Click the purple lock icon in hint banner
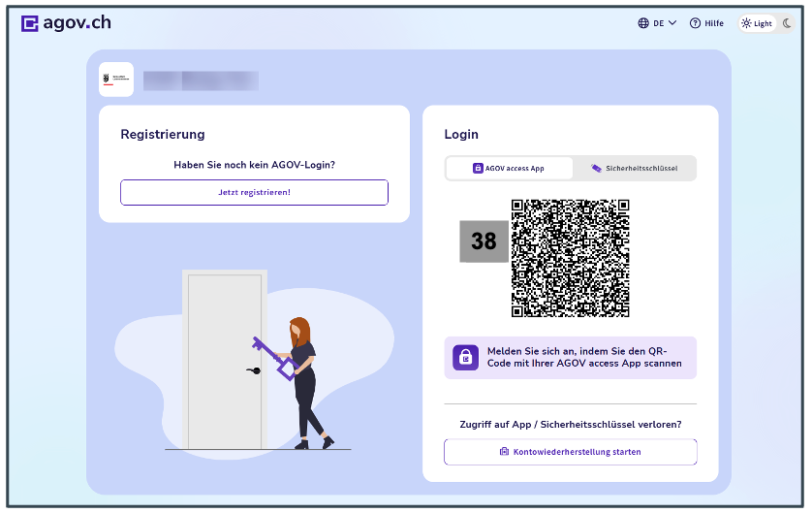 coord(465,358)
